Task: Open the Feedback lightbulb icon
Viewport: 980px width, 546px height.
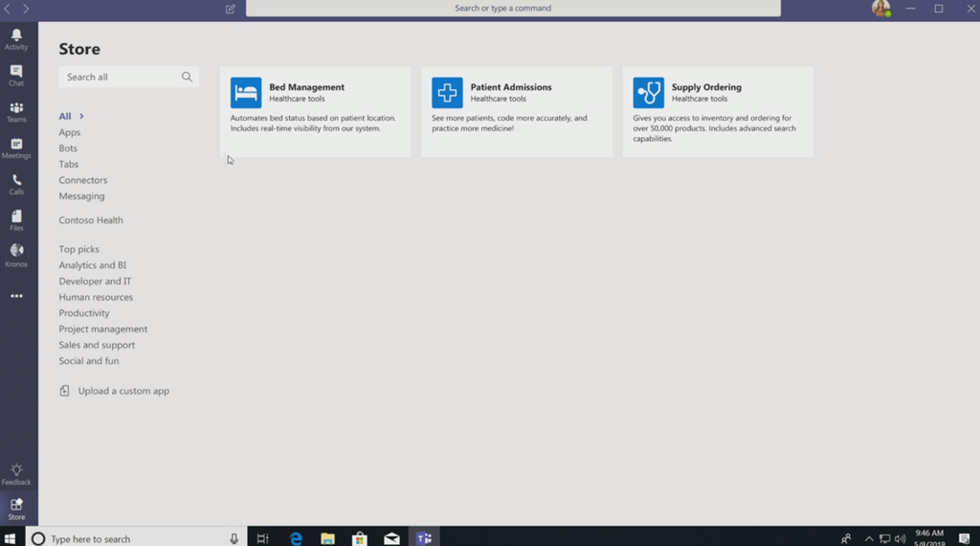Action: click(16, 474)
